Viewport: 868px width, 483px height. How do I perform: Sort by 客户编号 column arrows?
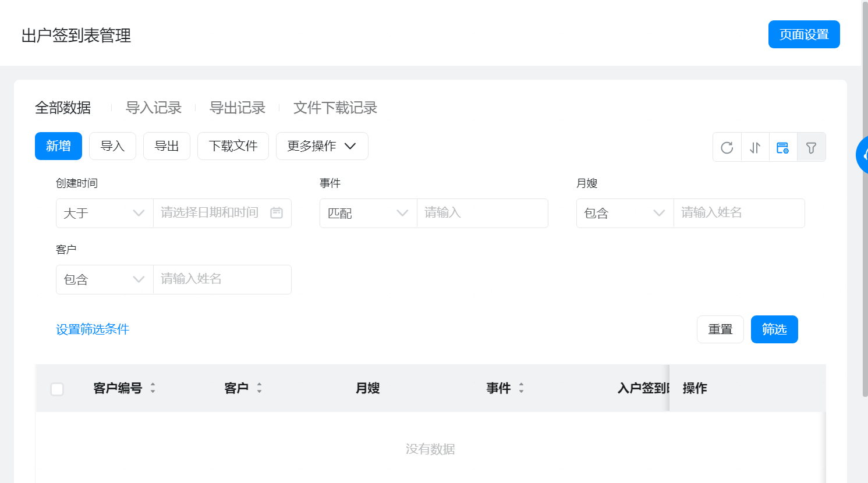click(153, 388)
